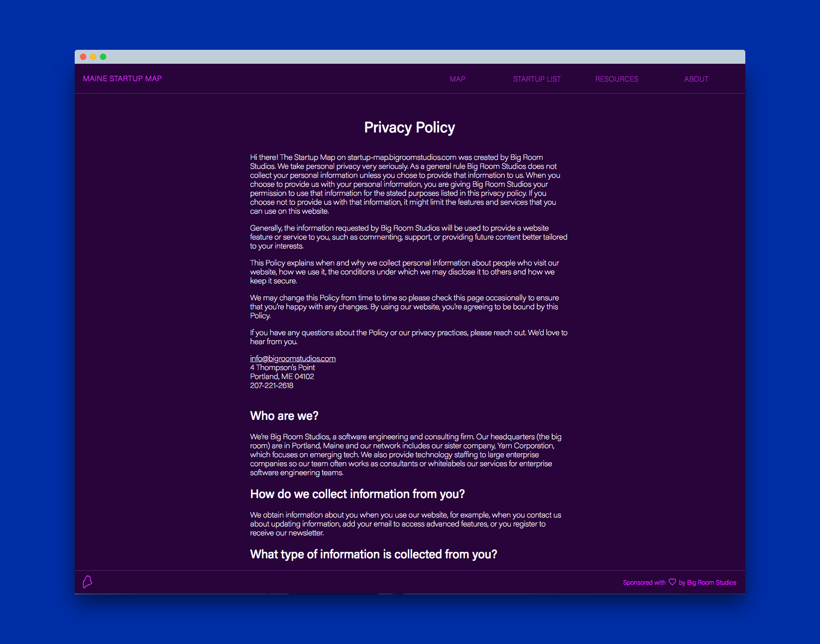Click the red close window button
The width and height of the screenshot is (820, 644).
click(83, 57)
